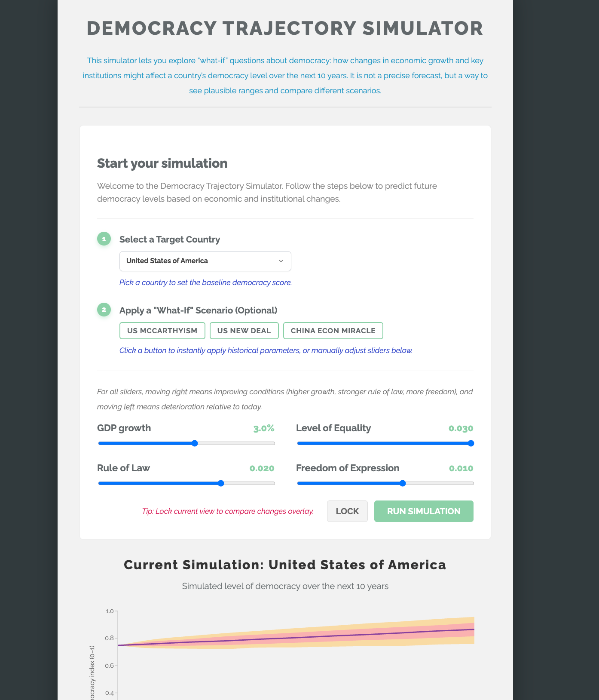Click step 2 number badge

point(104,310)
